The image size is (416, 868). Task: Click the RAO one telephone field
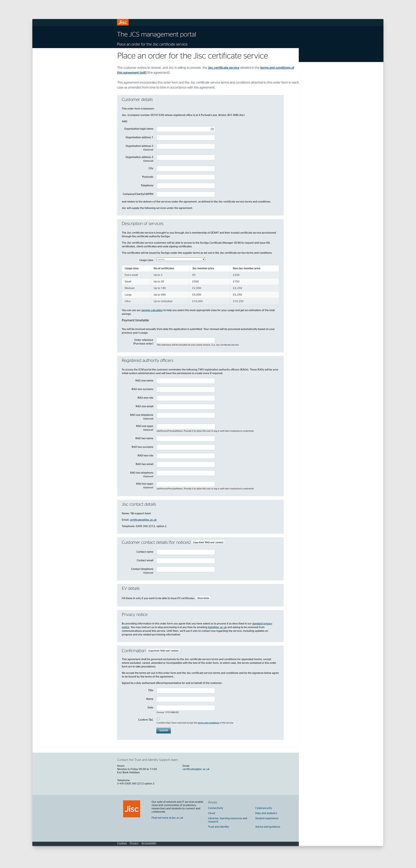[186, 415]
